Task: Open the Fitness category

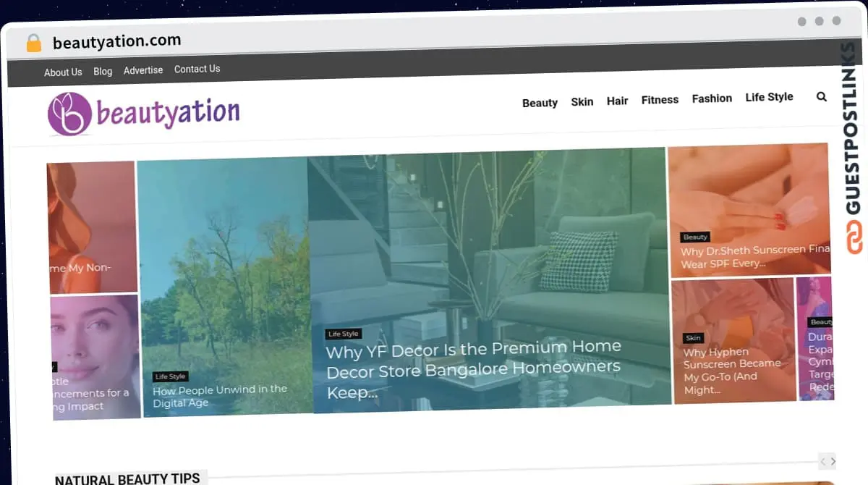Action: click(660, 99)
